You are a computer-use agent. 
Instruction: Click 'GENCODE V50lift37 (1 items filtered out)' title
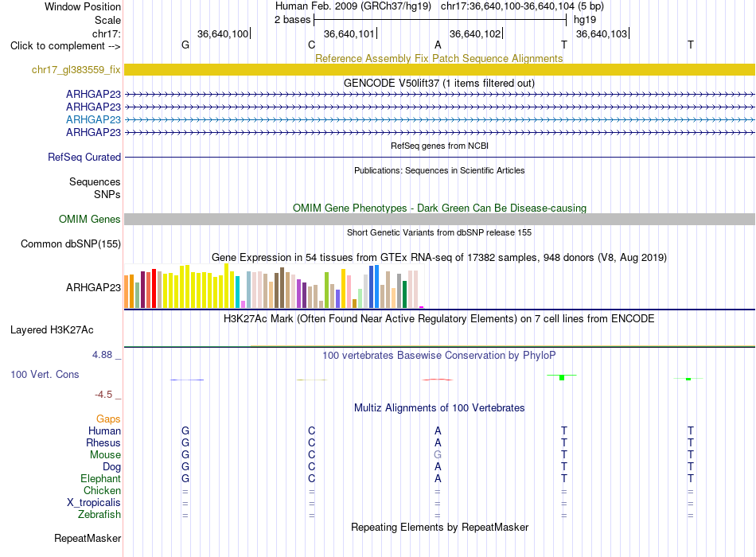(x=439, y=84)
